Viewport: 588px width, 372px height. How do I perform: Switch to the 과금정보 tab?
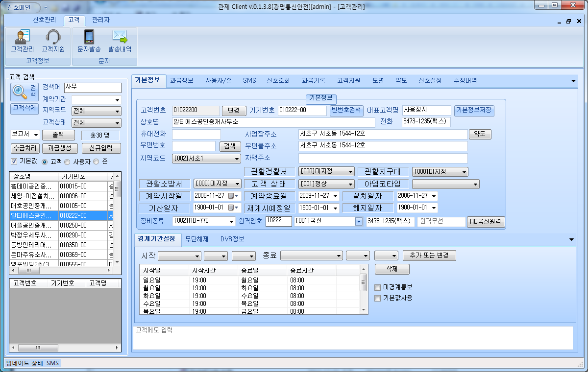(181, 81)
